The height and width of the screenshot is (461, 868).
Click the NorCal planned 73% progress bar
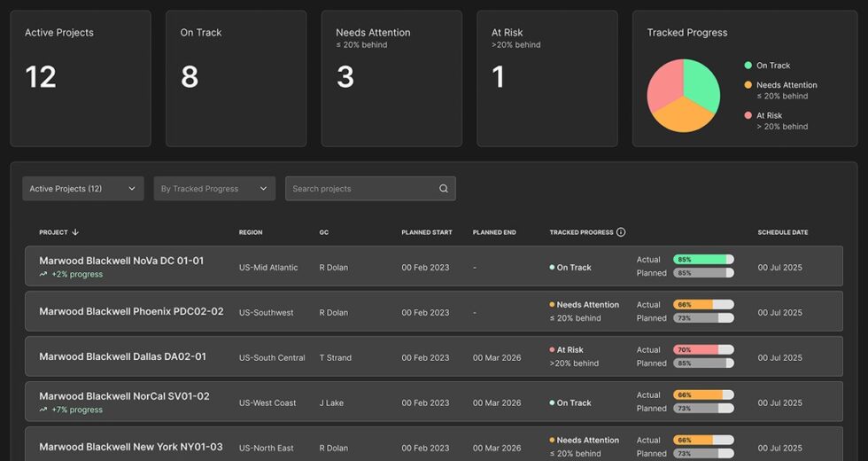(x=703, y=409)
